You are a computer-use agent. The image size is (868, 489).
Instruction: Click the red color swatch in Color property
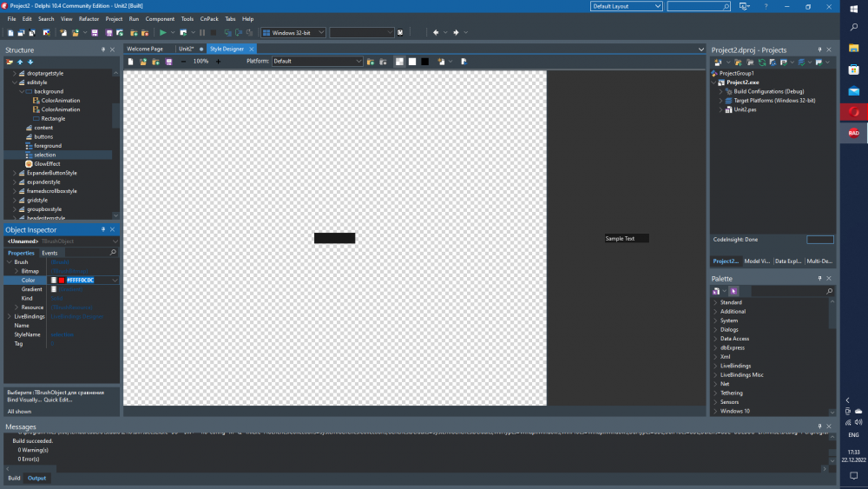(x=62, y=281)
